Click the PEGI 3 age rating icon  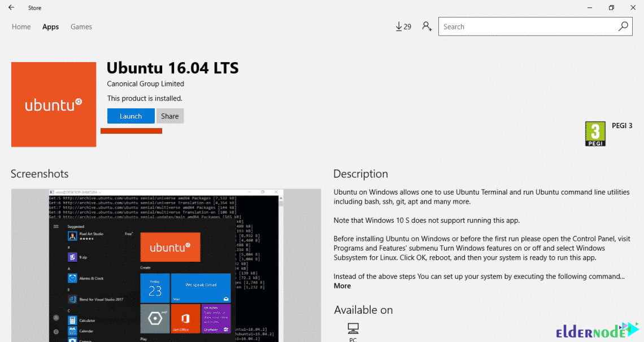click(x=595, y=133)
